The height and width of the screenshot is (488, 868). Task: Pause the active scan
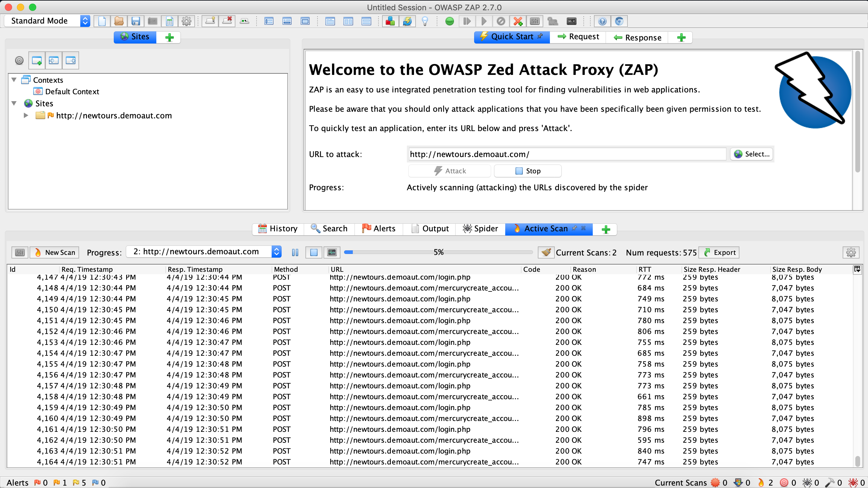(295, 252)
